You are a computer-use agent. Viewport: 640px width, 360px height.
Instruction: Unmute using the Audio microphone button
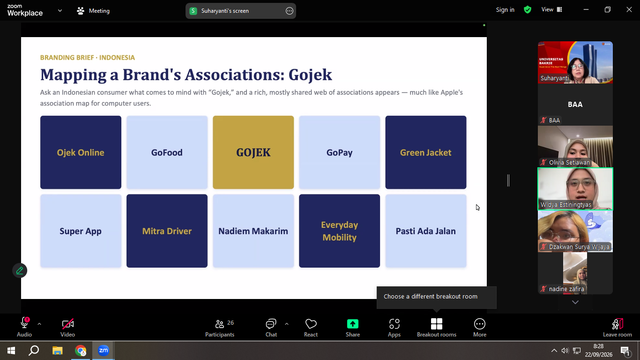[24, 327]
